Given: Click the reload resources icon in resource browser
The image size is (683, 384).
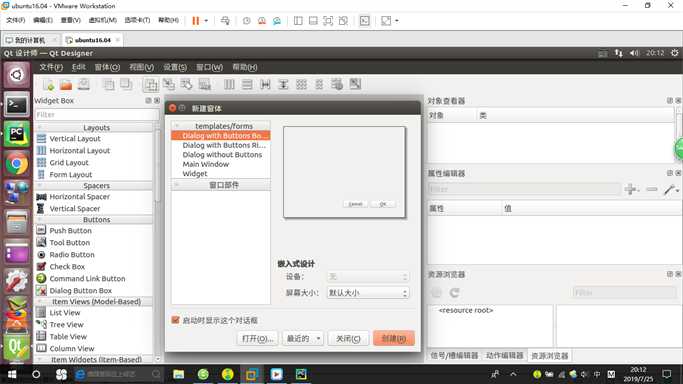Looking at the screenshot, I should [454, 293].
